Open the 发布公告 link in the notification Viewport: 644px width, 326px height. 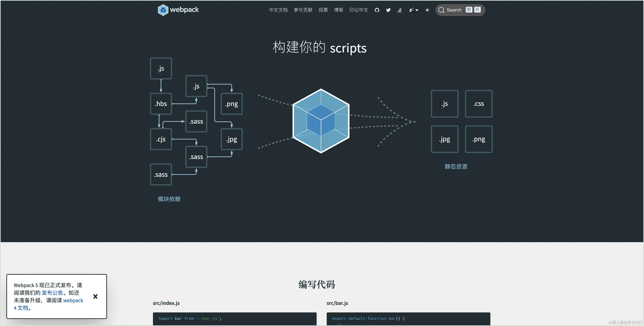click(x=52, y=293)
